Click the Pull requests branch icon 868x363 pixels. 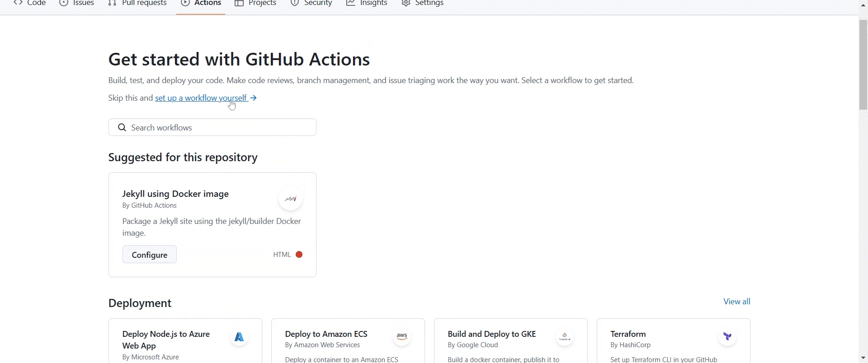click(x=113, y=3)
